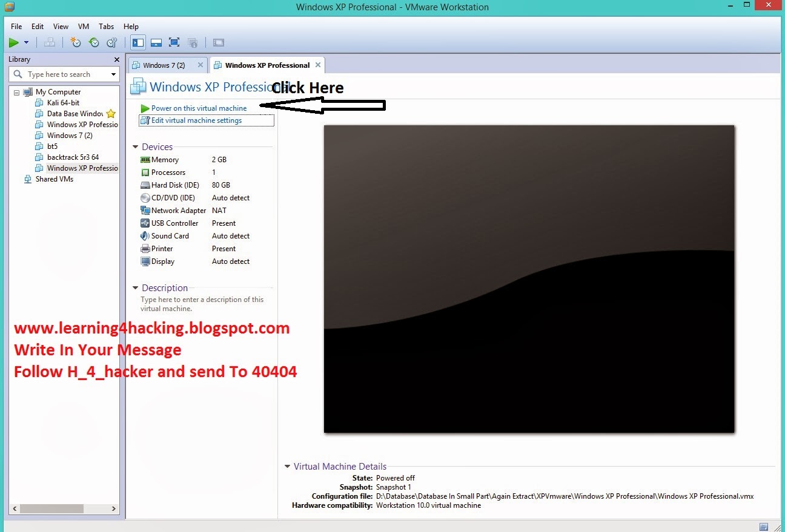Click the 'Powered off' state value
785x532 pixels.
click(x=396, y=478)
